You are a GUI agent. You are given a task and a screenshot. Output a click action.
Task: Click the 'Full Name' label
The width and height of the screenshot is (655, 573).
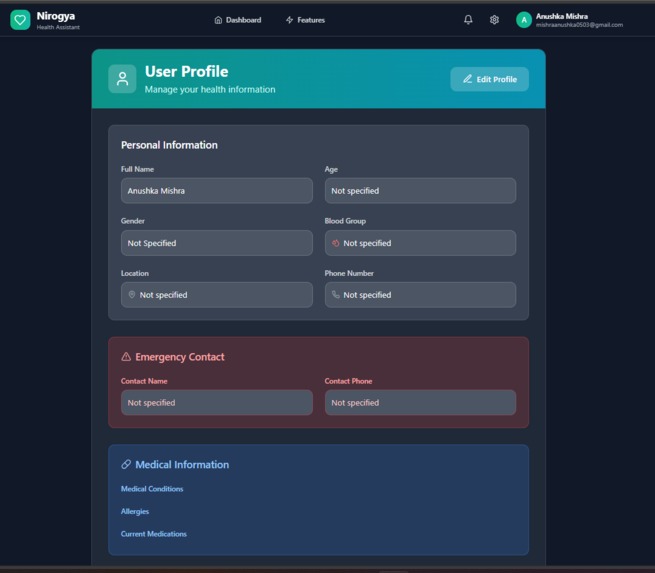tap(137, 169)
